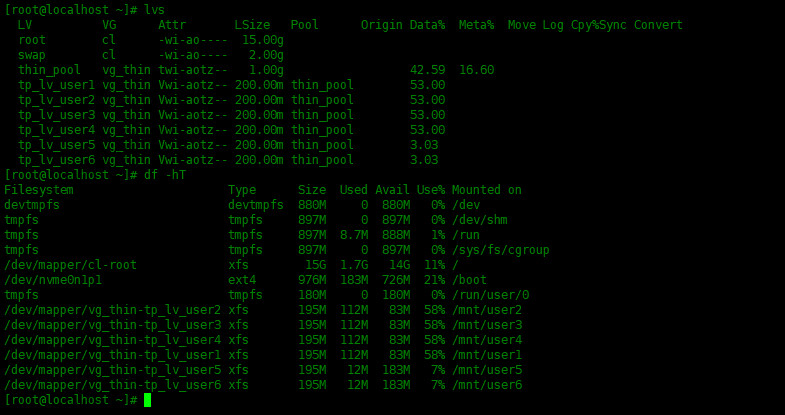Click the 'Data%' column header
Screen dimensions: 785x415
click(x=427, y=25)
